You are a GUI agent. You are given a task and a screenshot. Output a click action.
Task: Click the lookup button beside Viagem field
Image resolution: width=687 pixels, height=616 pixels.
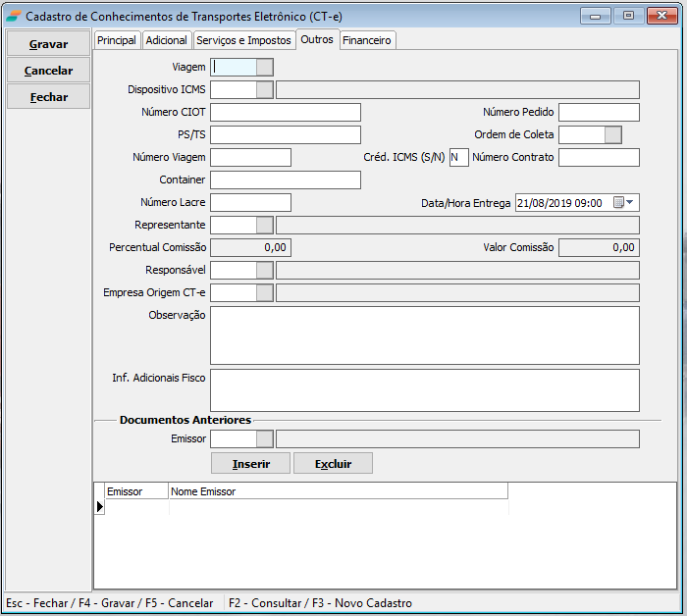[x=264, y=67]
